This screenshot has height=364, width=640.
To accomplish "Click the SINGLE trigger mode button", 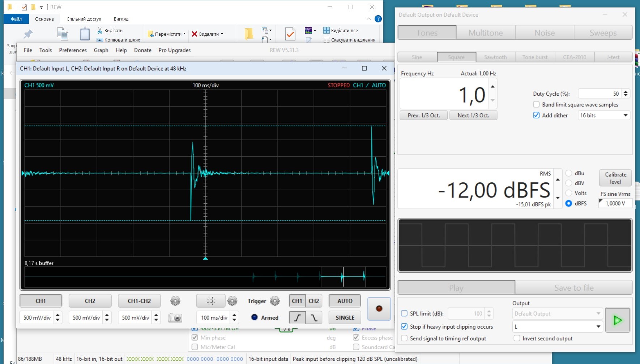I will pyautogui.click(x=345, y=318).
